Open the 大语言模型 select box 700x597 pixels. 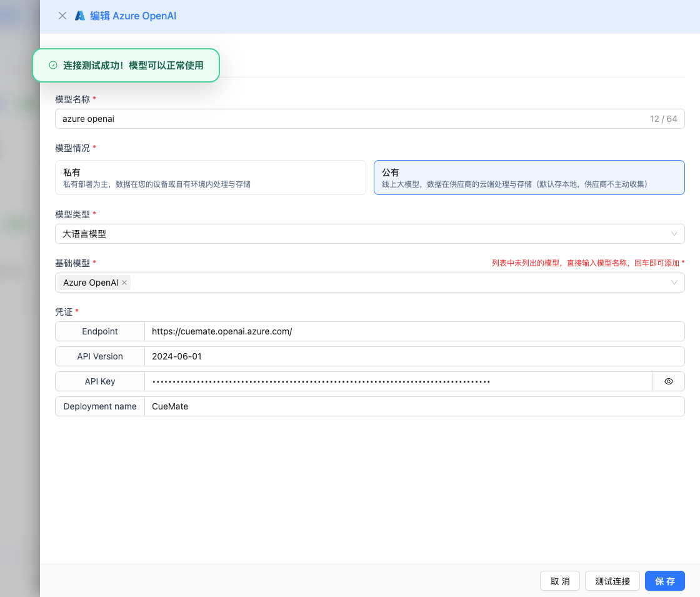[362, 234]
